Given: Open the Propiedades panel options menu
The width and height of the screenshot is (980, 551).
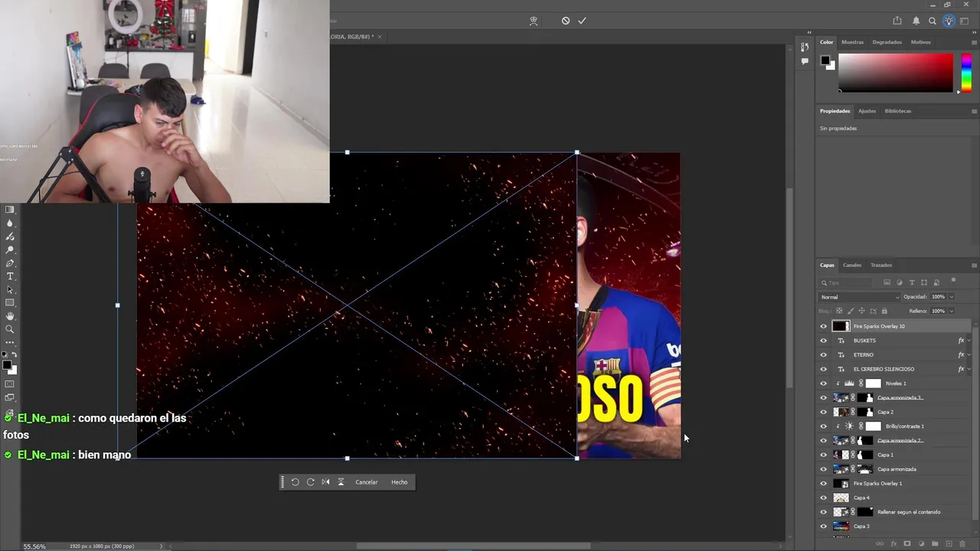Looking at the screenshot, I should (974, 111).
